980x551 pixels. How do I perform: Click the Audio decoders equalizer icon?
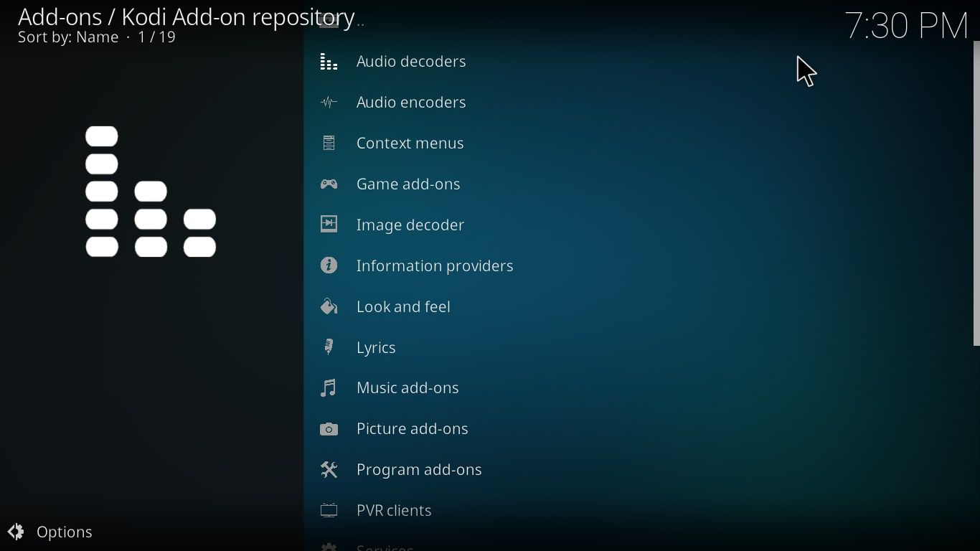(x=329, y=62)
